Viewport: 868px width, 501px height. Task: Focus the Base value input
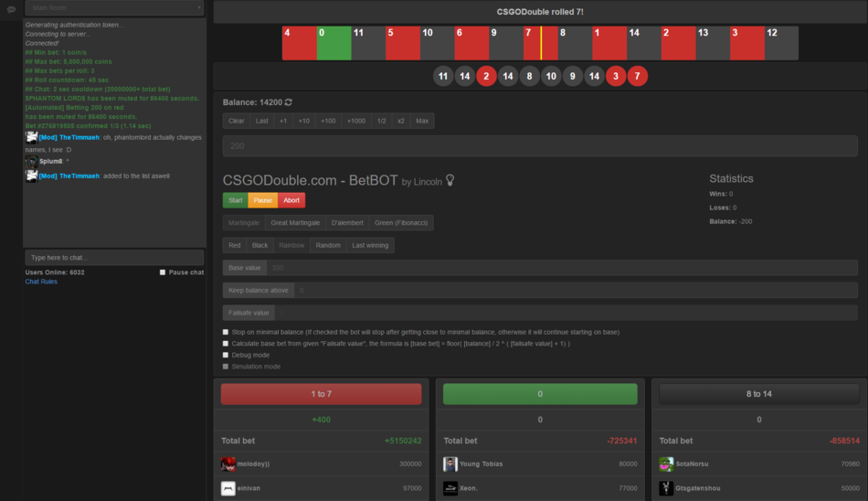pos(562,268)
